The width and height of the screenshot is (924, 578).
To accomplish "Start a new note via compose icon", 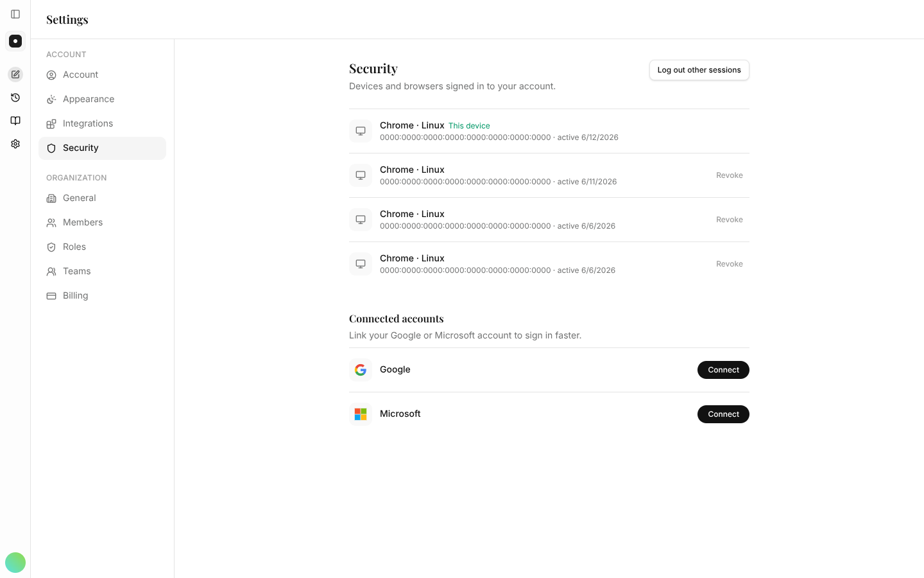I will tap(15, 74).
